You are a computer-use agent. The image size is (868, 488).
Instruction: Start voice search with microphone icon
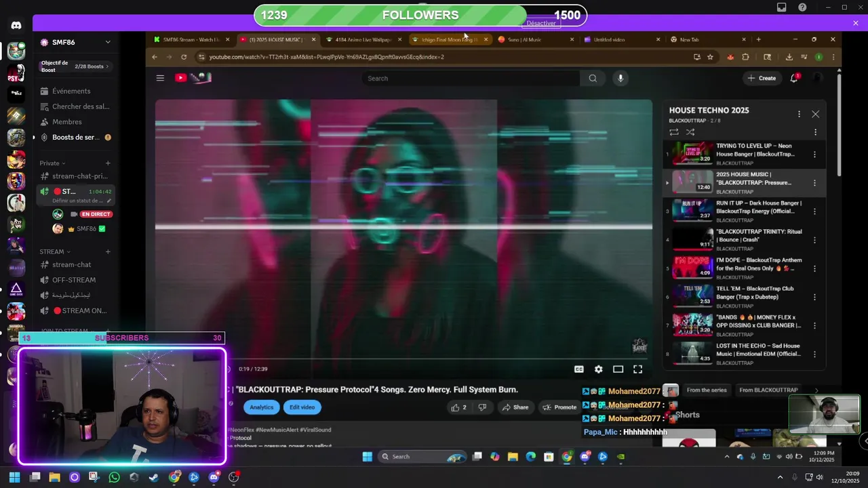pos(620,78)
